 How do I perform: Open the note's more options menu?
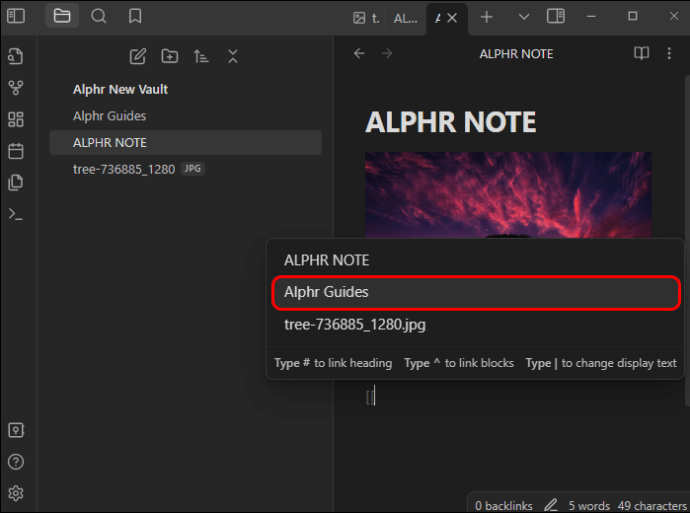[669, 54]
